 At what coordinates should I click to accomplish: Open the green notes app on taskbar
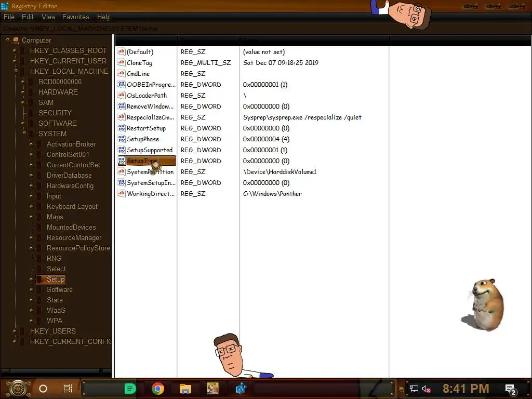coord(130,389)
